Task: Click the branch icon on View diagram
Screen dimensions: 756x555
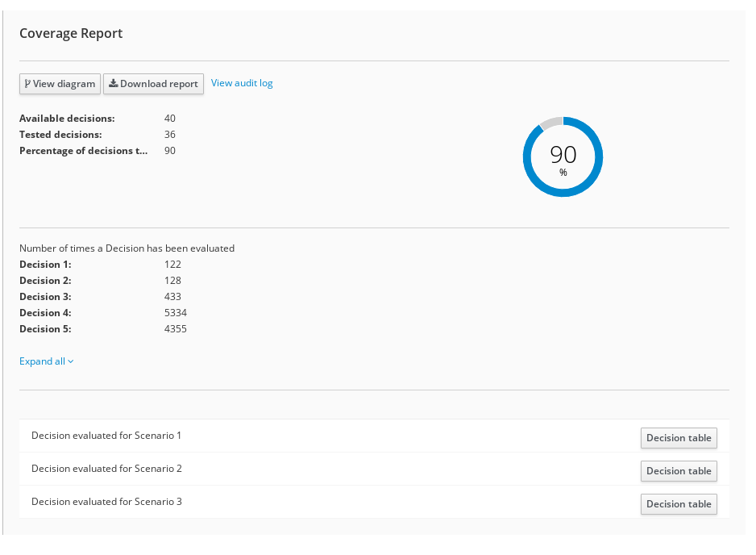Action: 28,84
